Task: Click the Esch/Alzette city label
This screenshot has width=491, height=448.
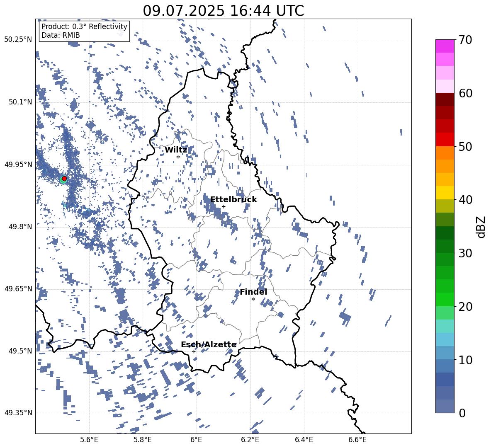Action: (x=209, y=345)
